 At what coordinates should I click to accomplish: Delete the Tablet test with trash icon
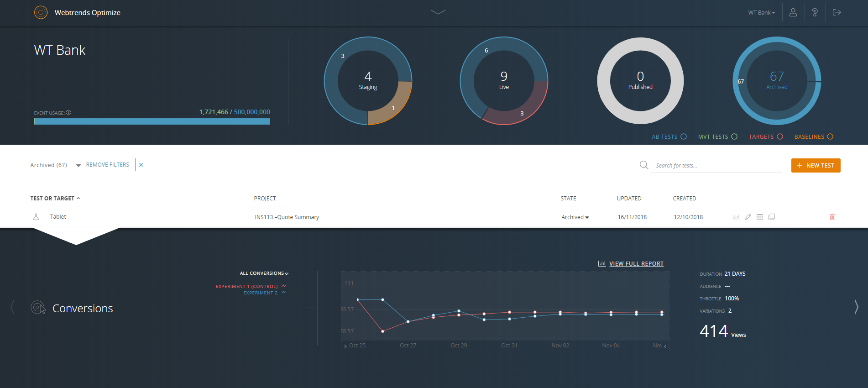click(832, 217)
